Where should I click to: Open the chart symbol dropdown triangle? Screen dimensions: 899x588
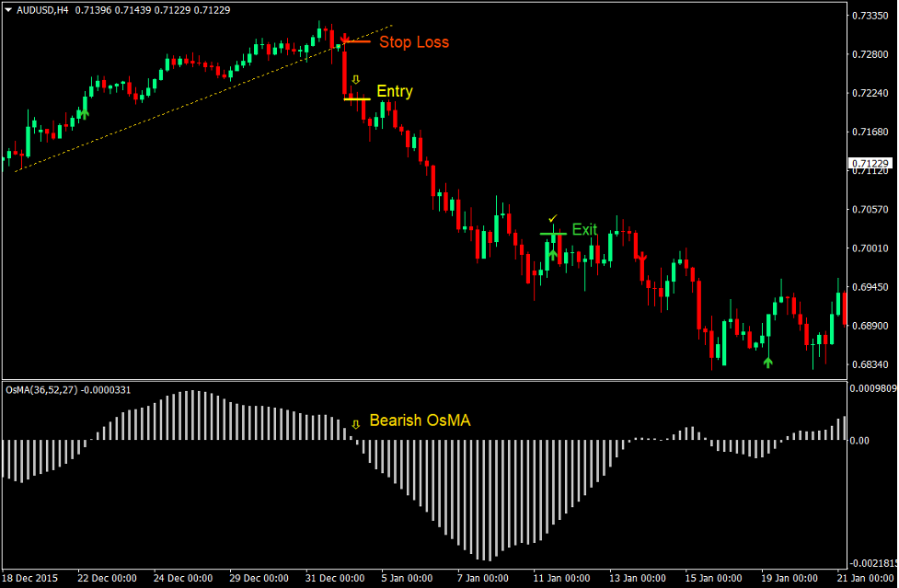point(7,7)
